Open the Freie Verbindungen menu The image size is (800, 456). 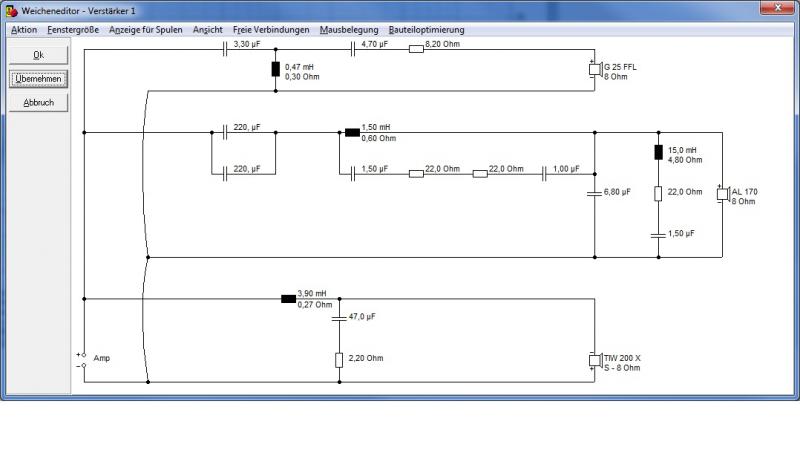271,30
